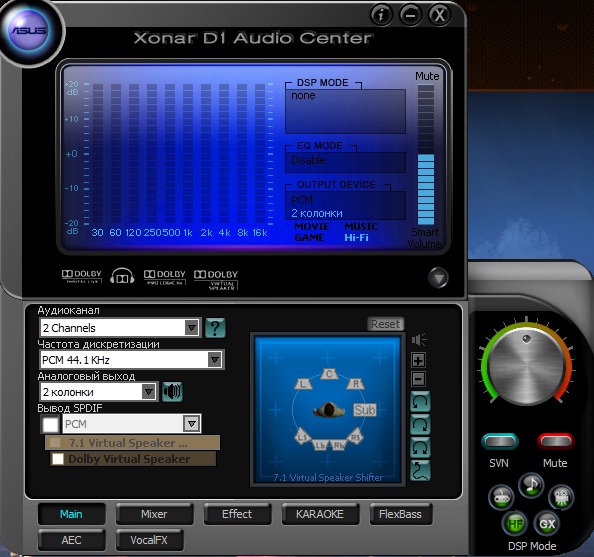Click the GAME indicator in display
594x557 pixels.
tap(309, 238)
